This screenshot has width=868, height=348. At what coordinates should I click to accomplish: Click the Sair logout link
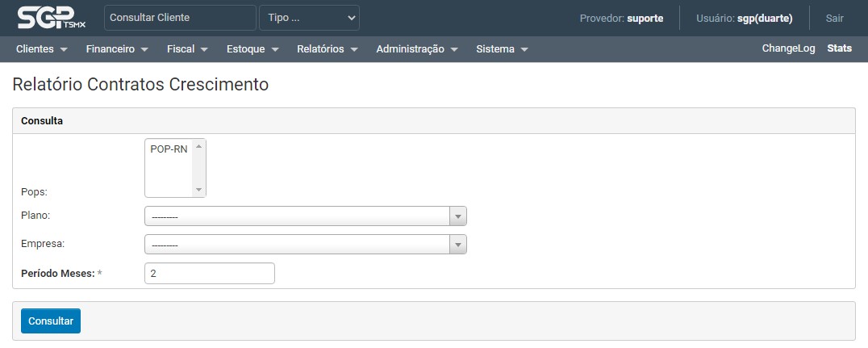point(834,18)
